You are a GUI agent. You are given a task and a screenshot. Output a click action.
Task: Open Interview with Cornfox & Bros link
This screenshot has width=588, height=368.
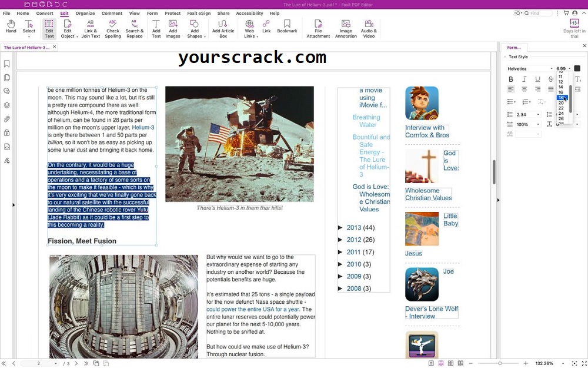427,131
